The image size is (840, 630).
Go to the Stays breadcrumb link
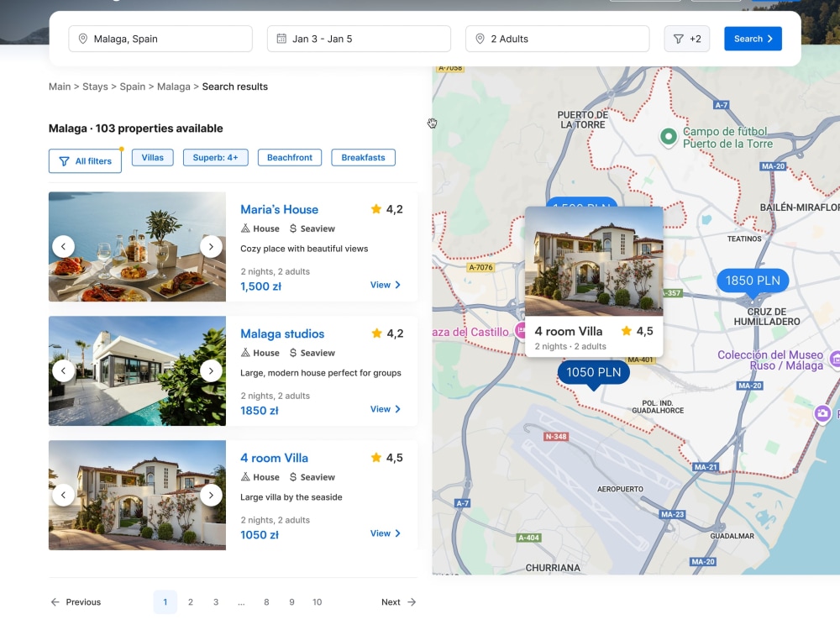click(x=95, y=87)
